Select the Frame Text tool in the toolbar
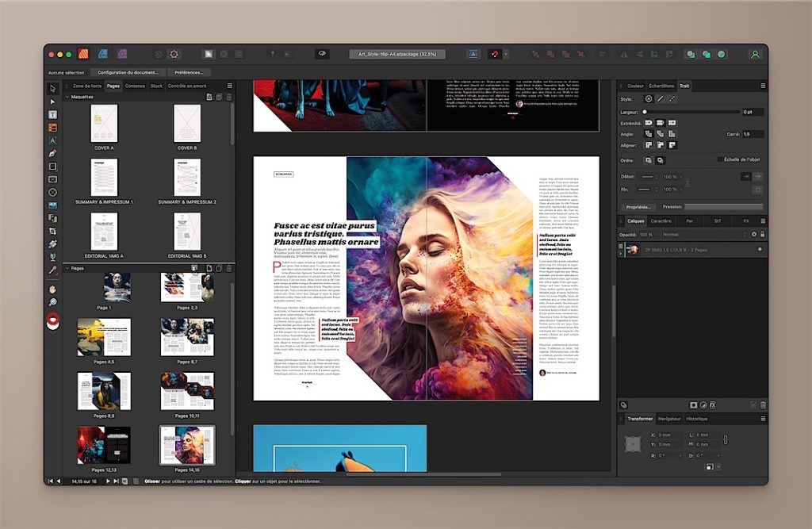812x529 pixels. tap(53, 114)
